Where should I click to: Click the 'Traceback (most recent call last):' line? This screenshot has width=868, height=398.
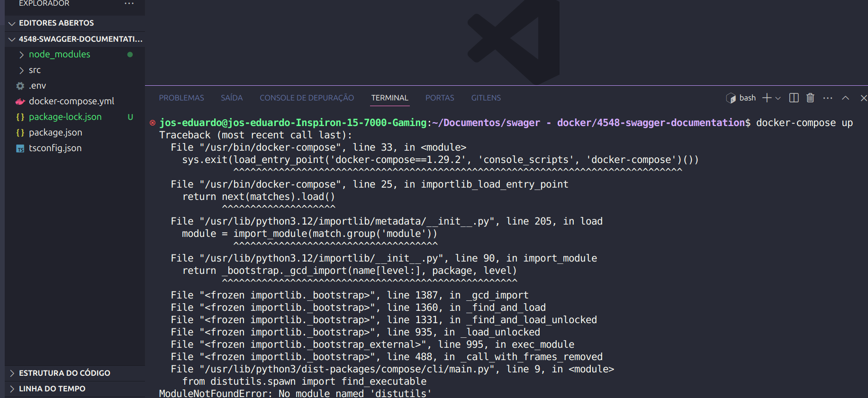[256, 135]
